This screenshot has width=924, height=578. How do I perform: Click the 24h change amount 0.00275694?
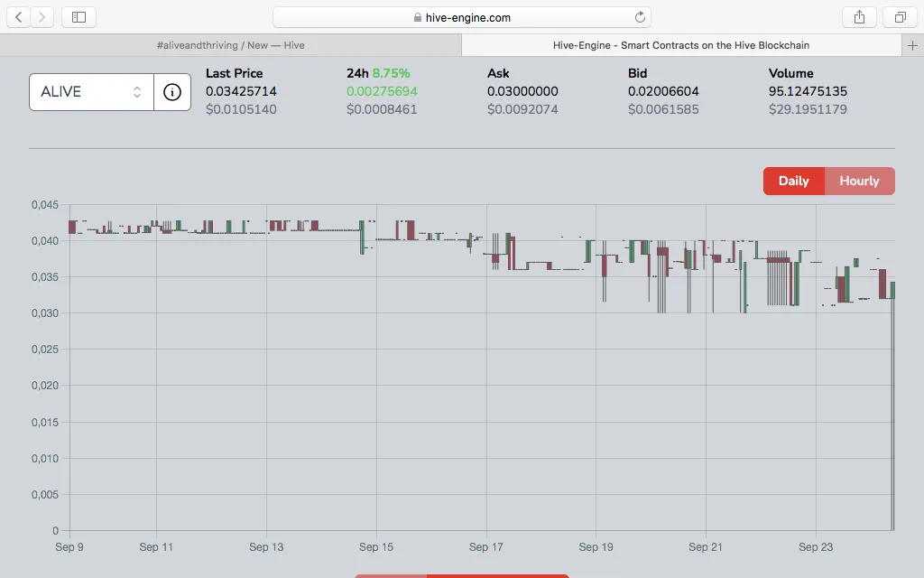(x=382, y=91)
